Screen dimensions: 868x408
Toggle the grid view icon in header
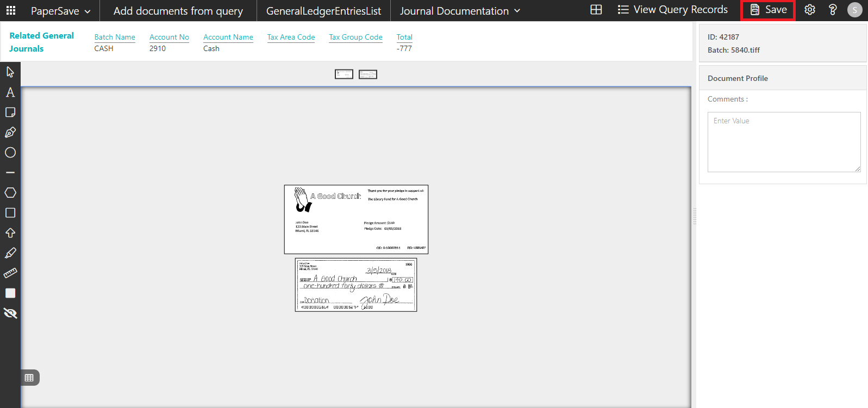pos(596,10)
